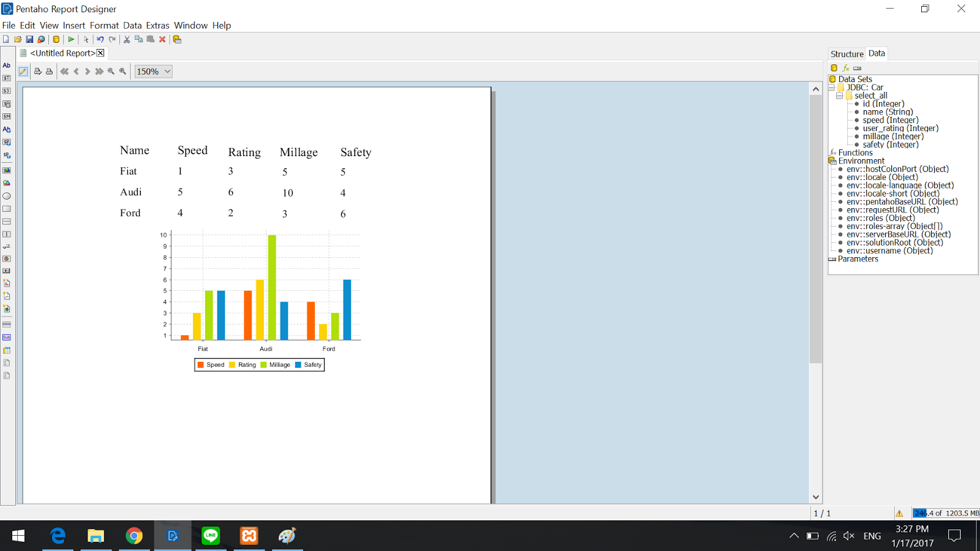The height and width of the screenshot is (551, 980).
Task: Select the ellipse drawing tool
Action: 6,196
